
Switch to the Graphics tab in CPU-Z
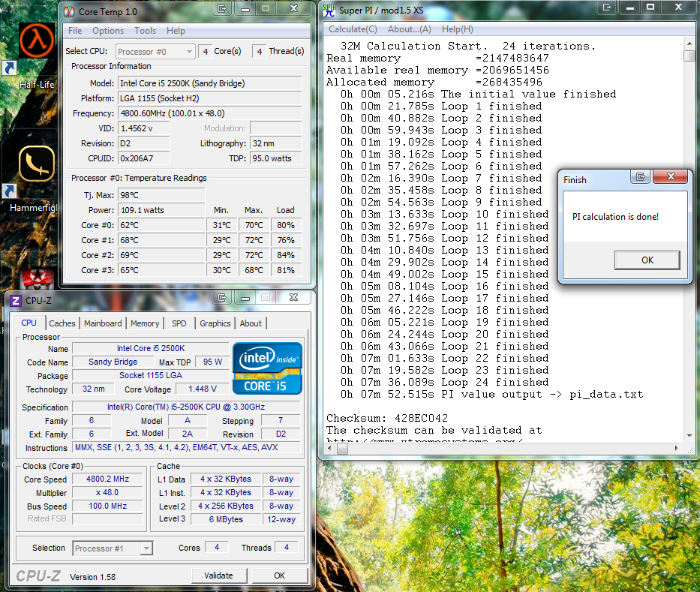pyautogui.click(x=215, y=323)
